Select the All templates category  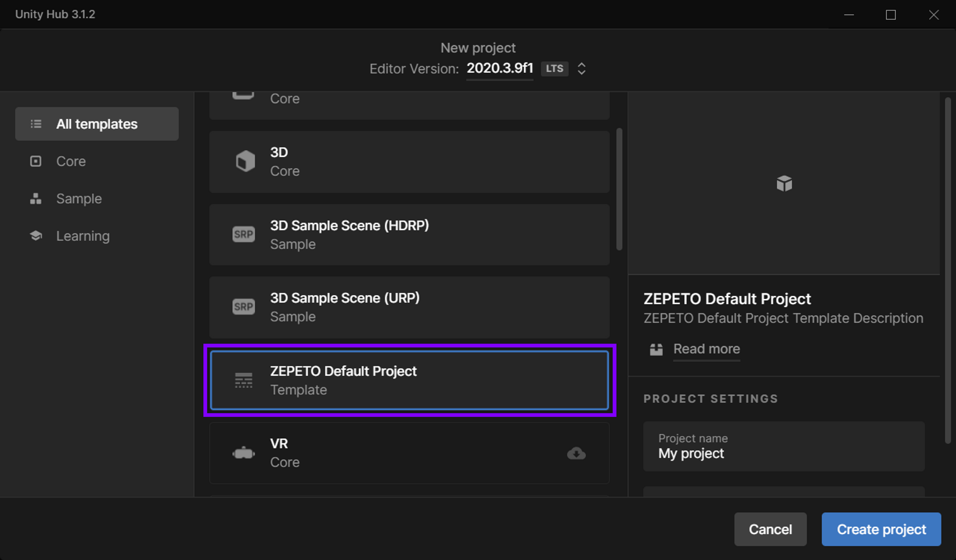[97, 124]
